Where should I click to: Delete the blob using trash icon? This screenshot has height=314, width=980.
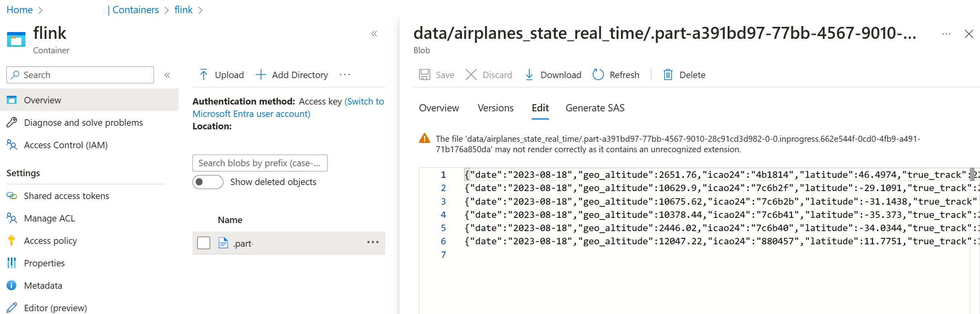pos(668,75)
